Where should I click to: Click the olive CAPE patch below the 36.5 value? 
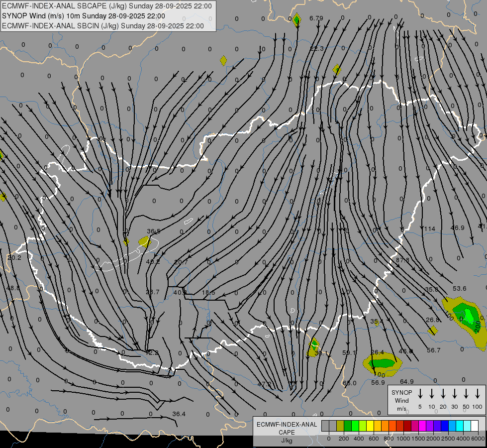coord(145,241)
